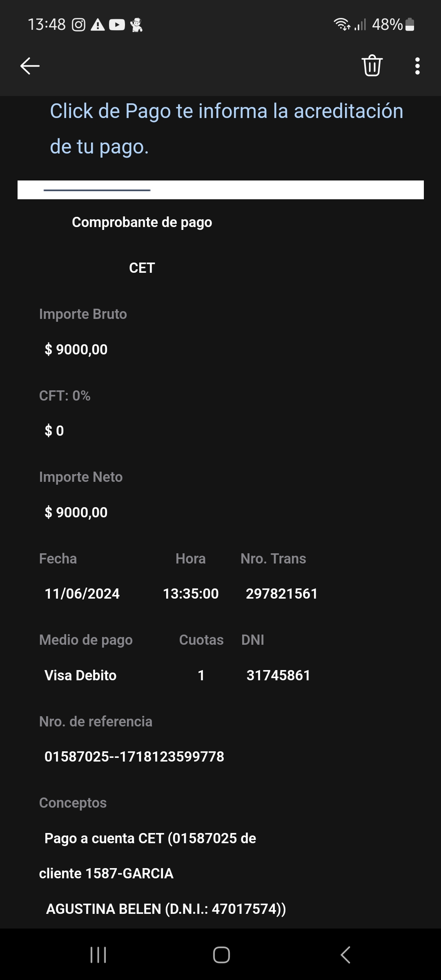Open the three-dot more options menu
Viewport: 441px width, 980px height.
[417, 66]
